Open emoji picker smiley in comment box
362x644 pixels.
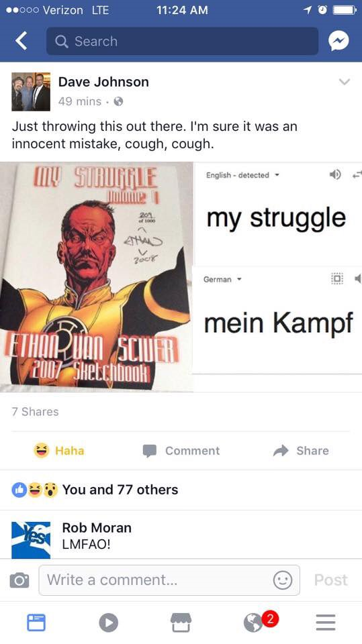[283, 580]
